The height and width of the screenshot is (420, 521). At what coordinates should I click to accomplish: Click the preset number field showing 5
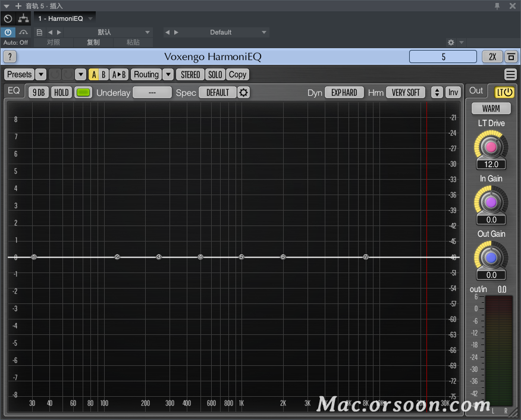coord(442,57)
